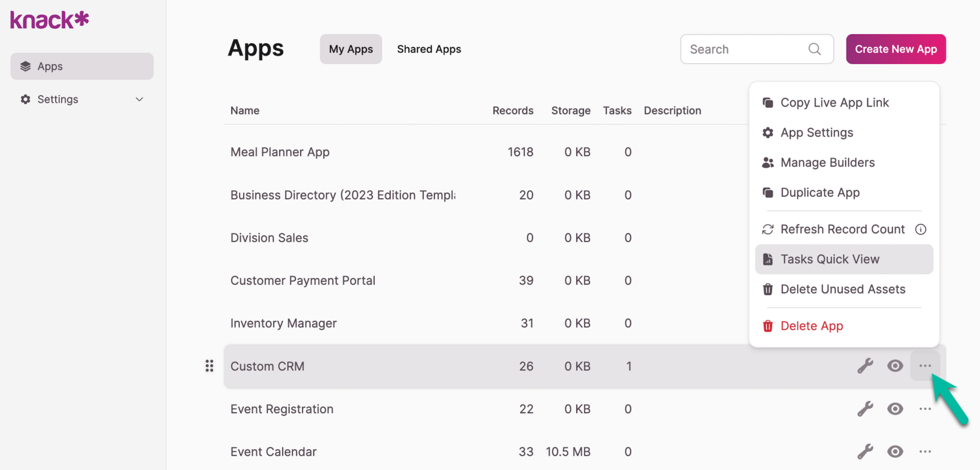Screen dimensions: 980x470
Task: Open the Meal Planner App row
Action: pyautogui.click(x=280, y=152)
